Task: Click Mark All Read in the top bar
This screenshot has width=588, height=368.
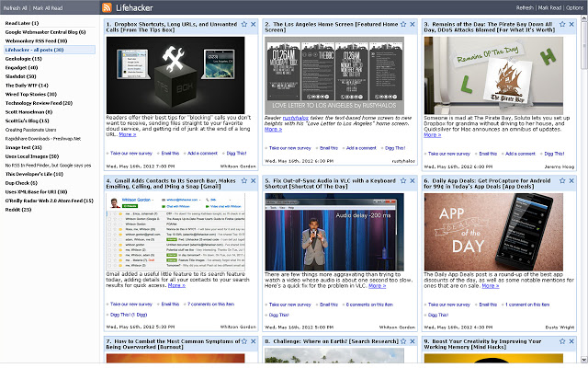Action: coord(48,8)
